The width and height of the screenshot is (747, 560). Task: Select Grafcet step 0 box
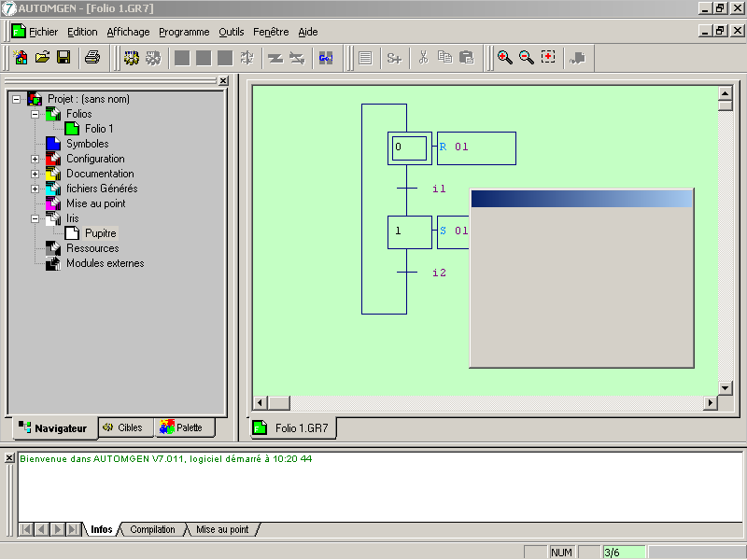(x=409, y=147)
